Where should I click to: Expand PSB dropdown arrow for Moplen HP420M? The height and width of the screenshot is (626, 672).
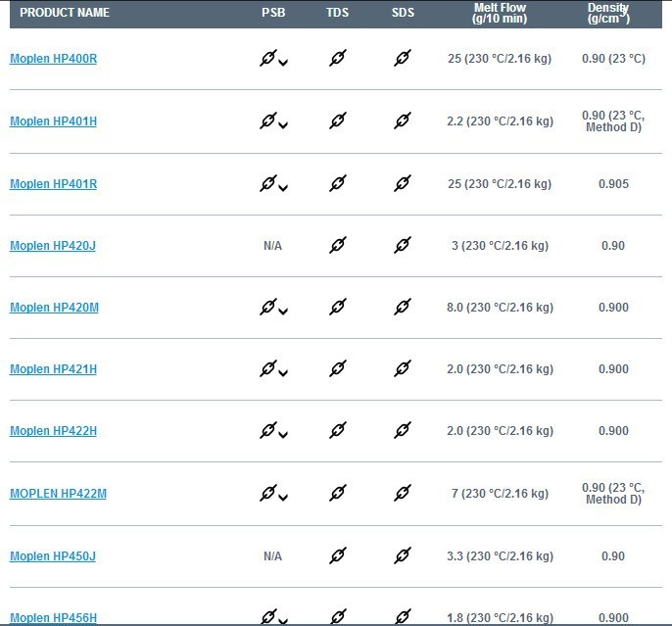[x=283, y=313]
